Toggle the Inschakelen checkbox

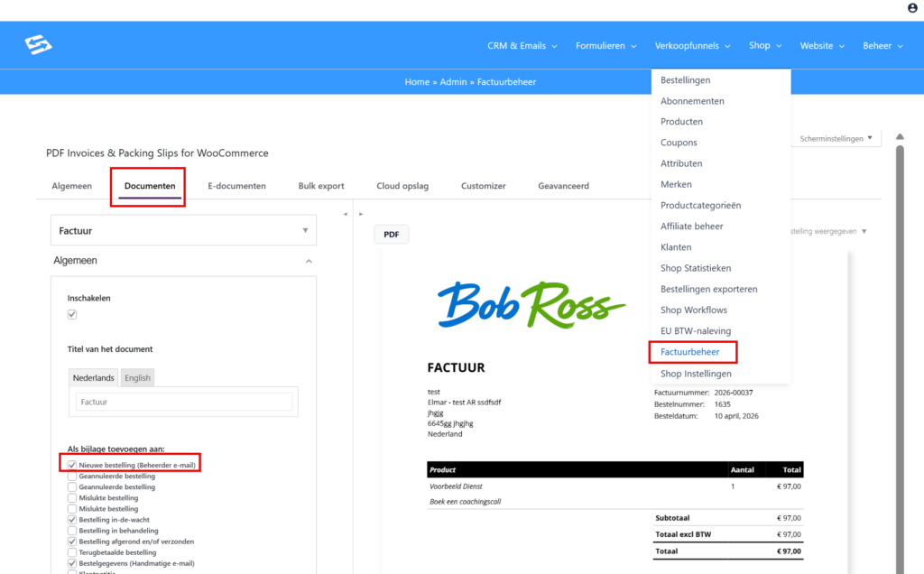72,314
